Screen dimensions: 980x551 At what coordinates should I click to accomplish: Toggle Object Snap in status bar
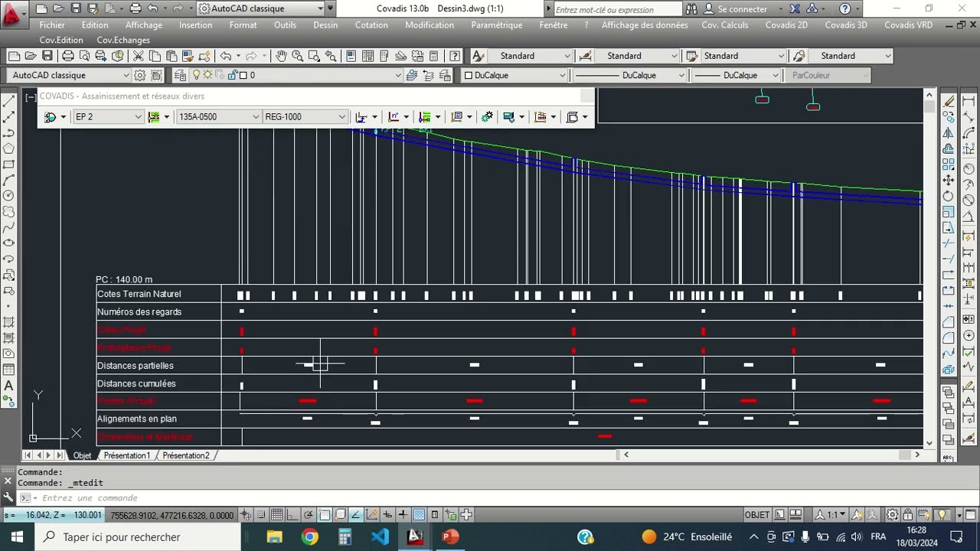pyautogui.click(x=325, y=515)
